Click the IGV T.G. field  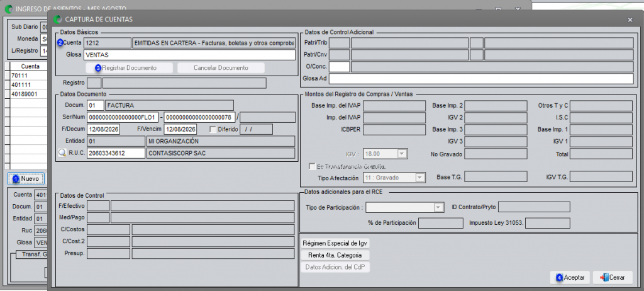pyautogui.click(x=601, y=176)
